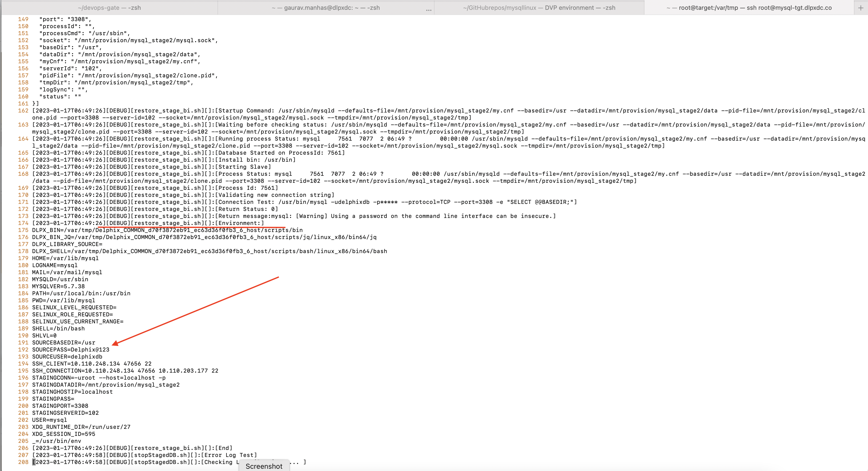Viewport: 868px width, 471px height.
Task: Open the mysqllinux DVP environment tab
Action: pyautogui.click(x=539, y=8)
